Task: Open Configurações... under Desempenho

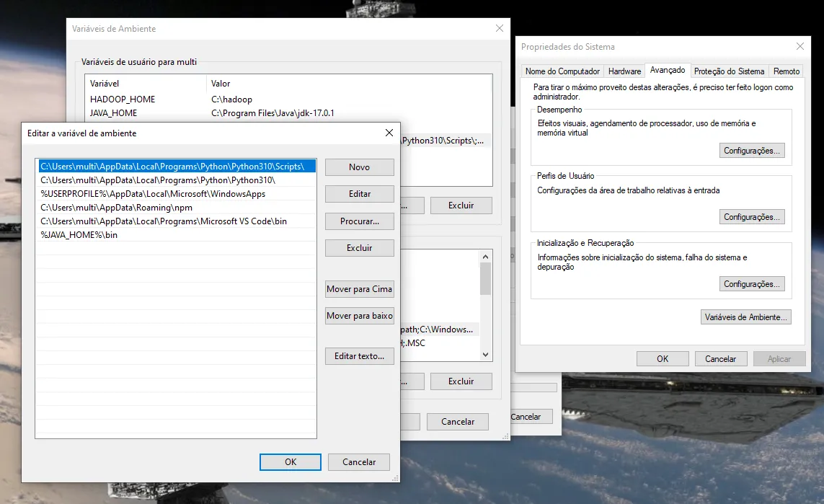Action: (x=751, y=150)
